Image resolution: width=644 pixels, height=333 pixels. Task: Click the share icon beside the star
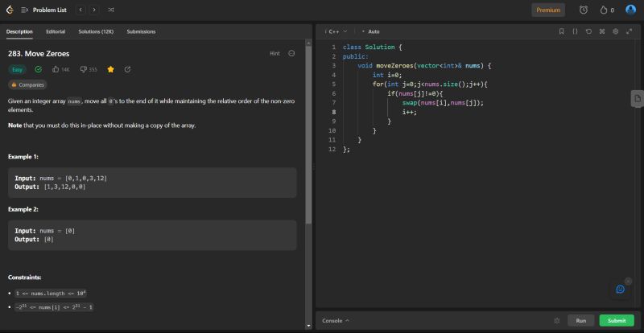tap(127, 70)
